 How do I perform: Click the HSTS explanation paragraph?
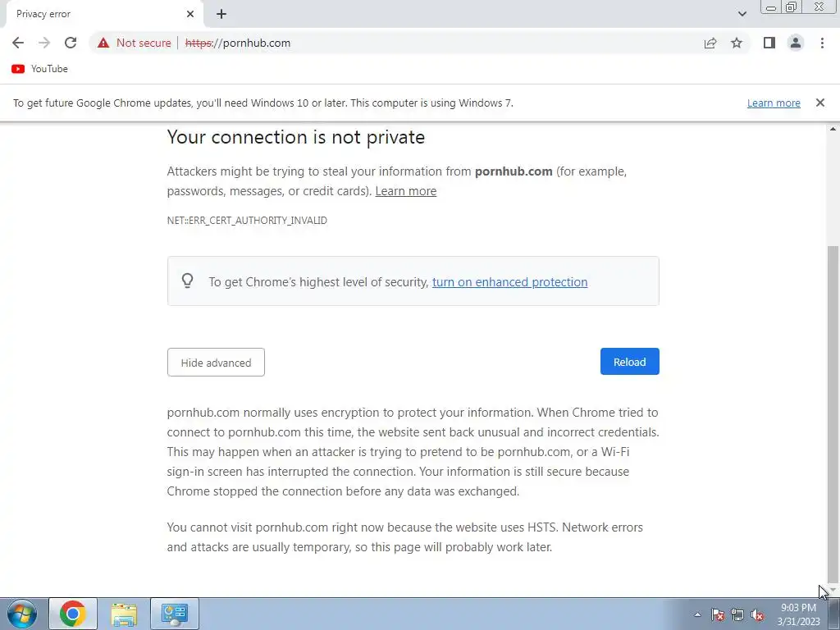tap(405, 537)
